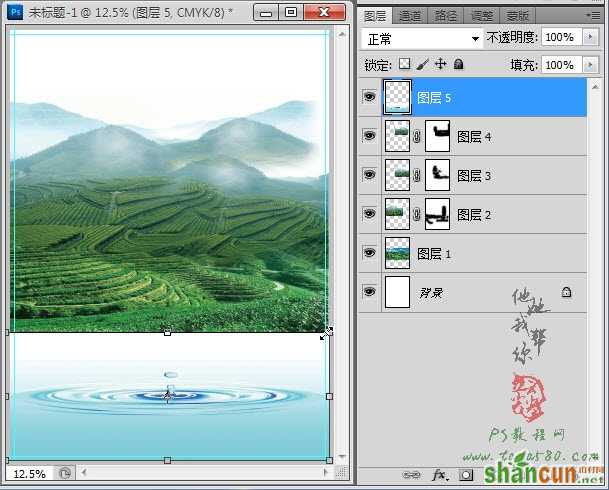Click the link layers icon
The image size is (609, 490).
411,475
